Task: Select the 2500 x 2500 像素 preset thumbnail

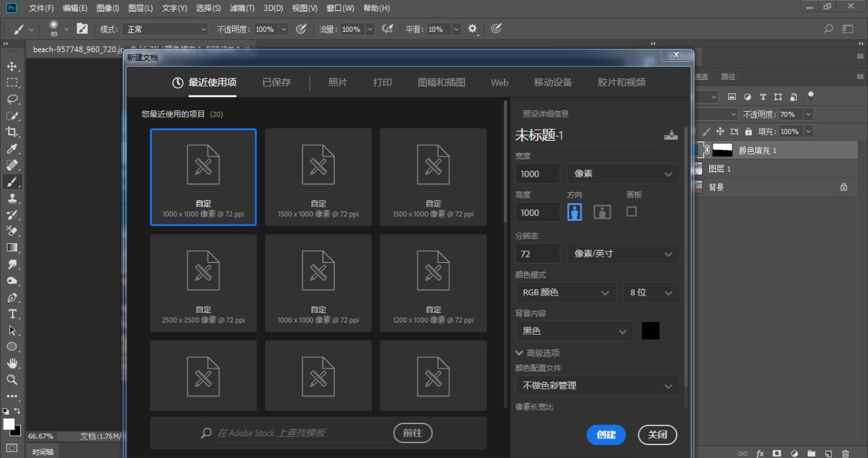Action: tap(203, 283)
